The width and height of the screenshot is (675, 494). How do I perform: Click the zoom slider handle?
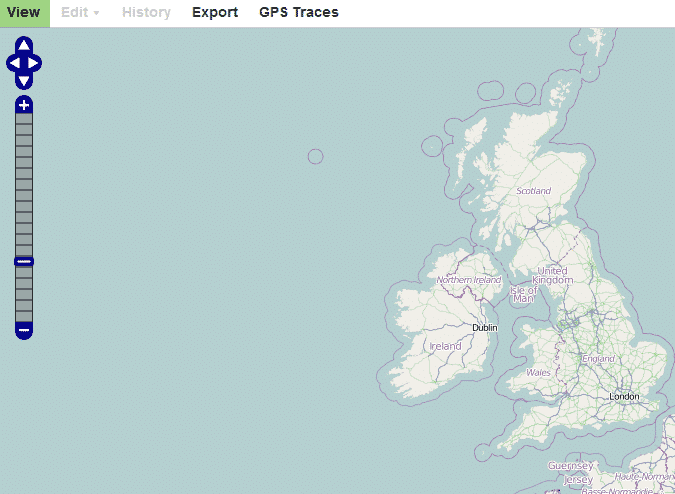coord(24,261)
